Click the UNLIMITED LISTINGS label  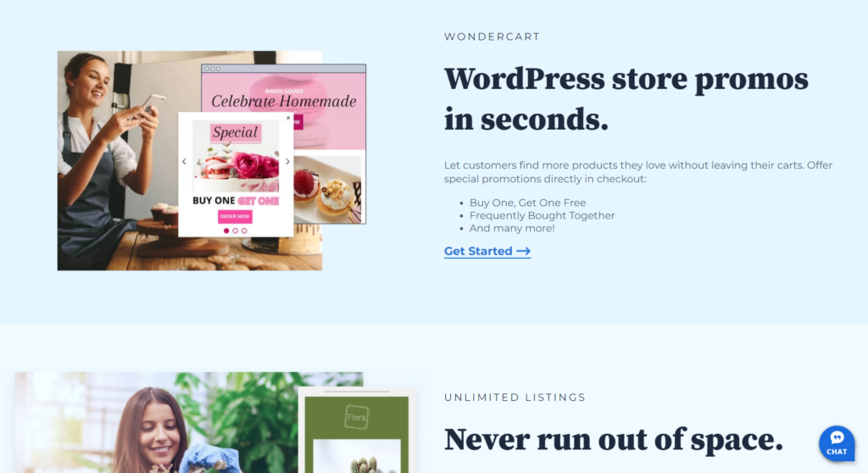515,397
